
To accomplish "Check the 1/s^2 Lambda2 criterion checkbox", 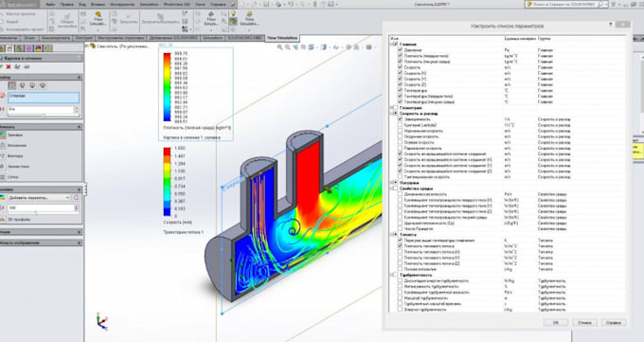I will tap(400, 125).
